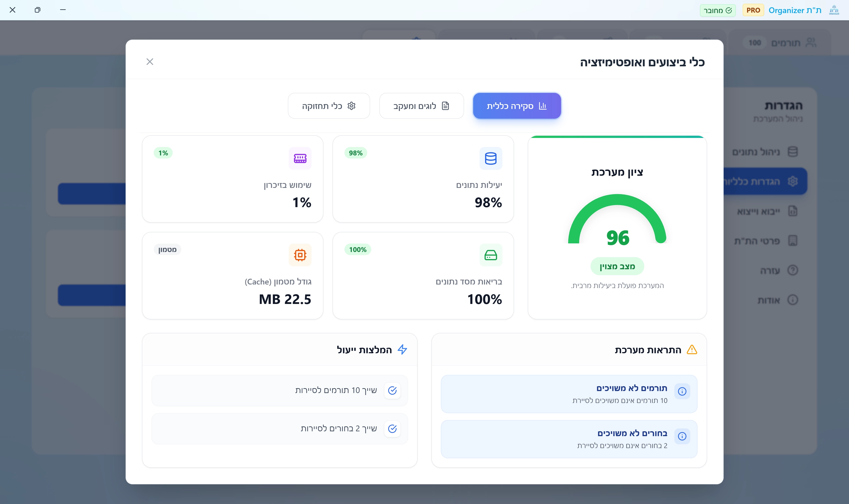This screenshot has height=504, width=849.
Task: Check the assign 10 donors recommendation
Action: click(392, 391)
